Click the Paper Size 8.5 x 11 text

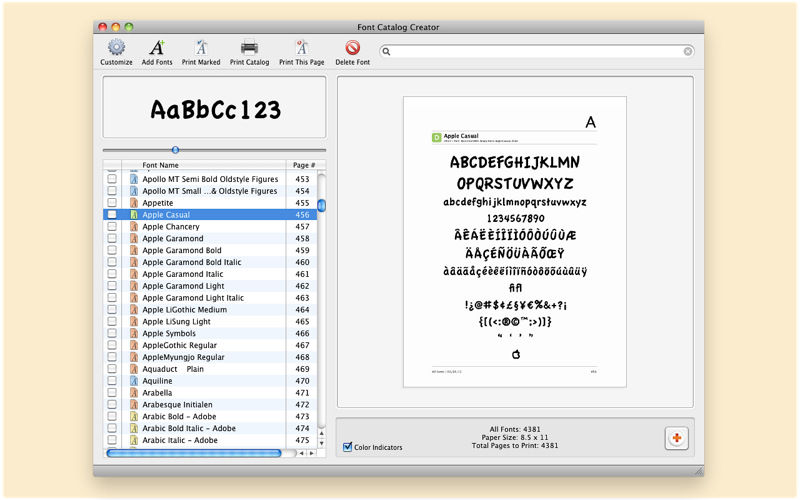tap(515, 437)
